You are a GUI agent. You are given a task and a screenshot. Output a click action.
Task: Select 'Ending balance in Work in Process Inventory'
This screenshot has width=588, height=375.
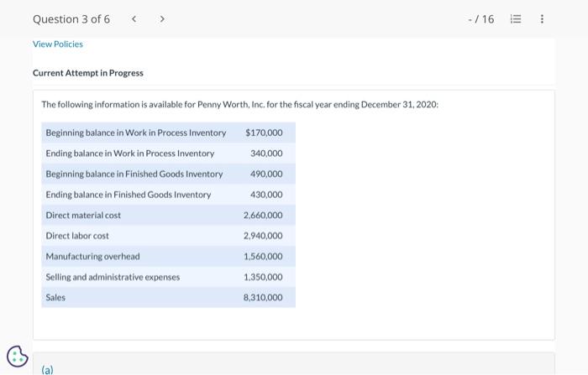point(129,154)
